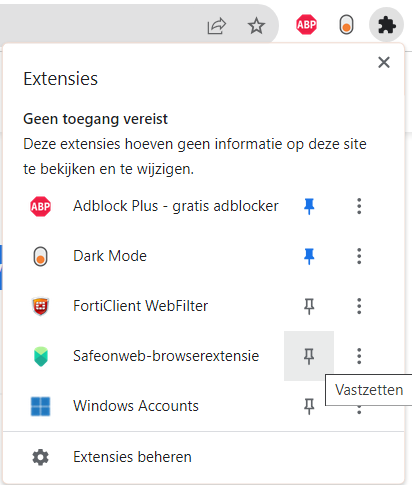This screenshot has width=412, height=485.
Task: Unpin Adblock Plus from the toolbar
Action: [x=309, y=206]
